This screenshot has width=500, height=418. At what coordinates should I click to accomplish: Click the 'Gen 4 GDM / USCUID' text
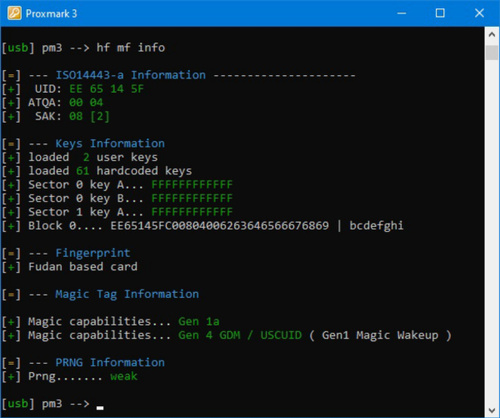point(240,335)
